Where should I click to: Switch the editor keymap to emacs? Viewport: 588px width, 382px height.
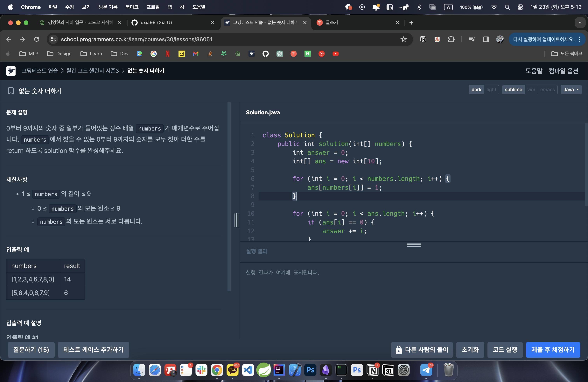[x=547, y=90]
